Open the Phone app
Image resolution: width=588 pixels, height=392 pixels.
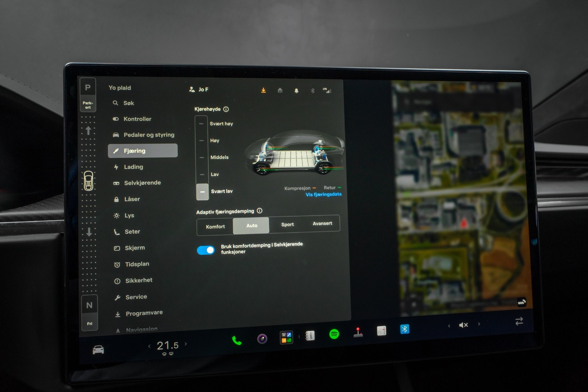pos(237,341)
